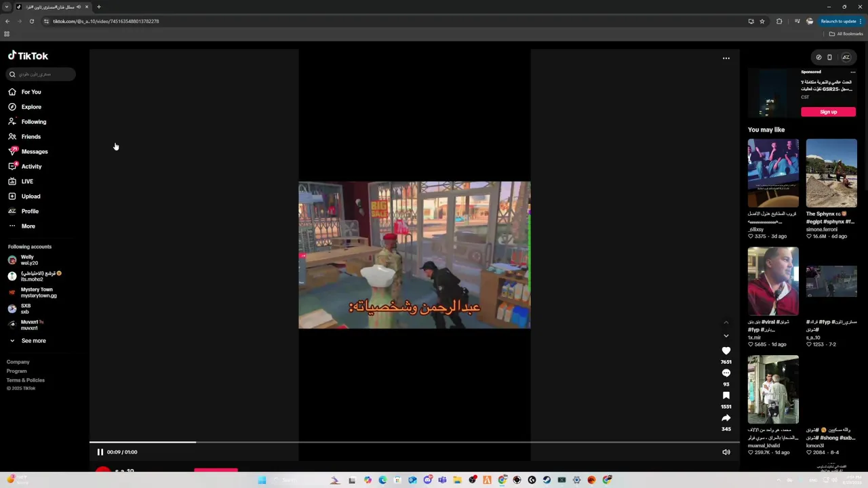Expand the Program footer section
The height and width of the screenshot is (488, 868).
click(17, 371)
